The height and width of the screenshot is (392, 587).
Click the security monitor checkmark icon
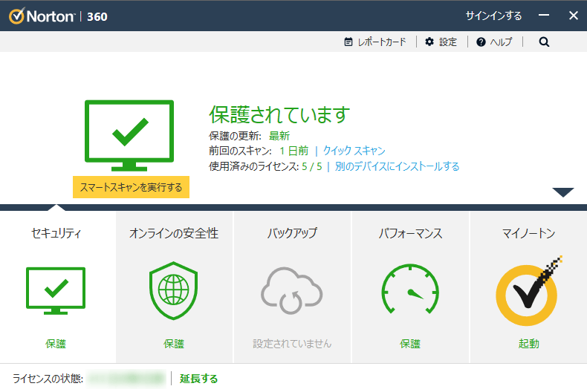coord(56,290)
